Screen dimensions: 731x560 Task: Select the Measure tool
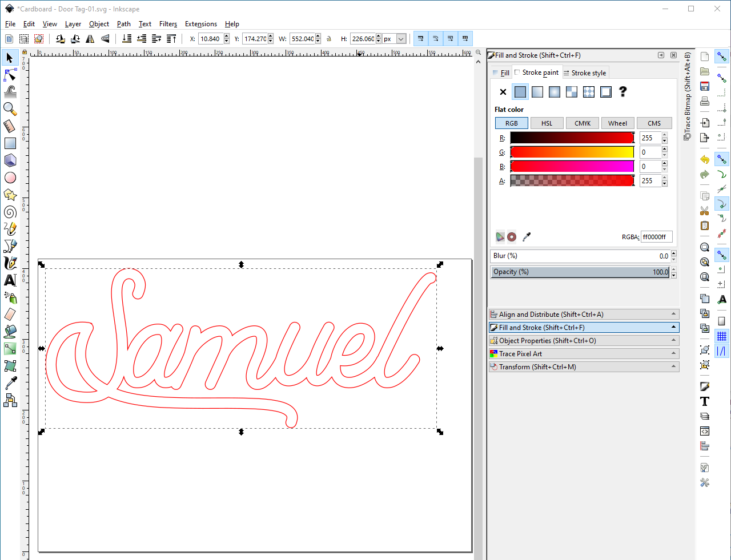tap(10, 126)
